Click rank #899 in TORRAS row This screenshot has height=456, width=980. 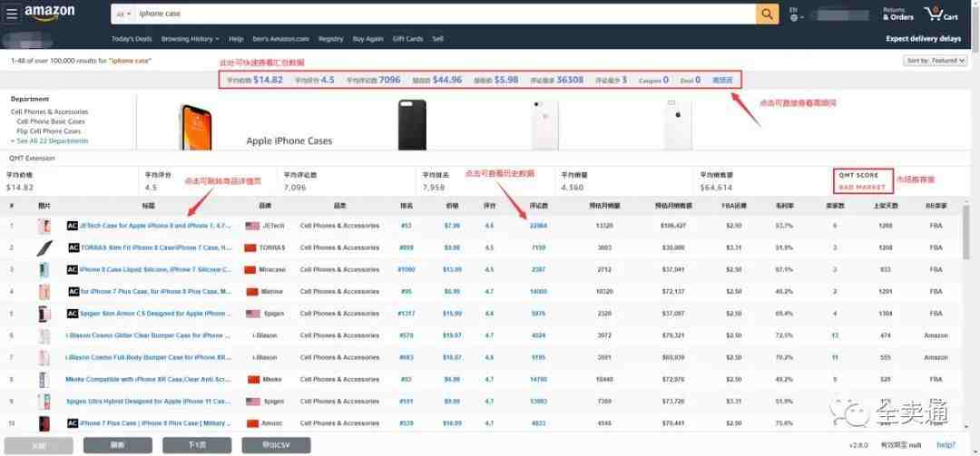point(407,247)
